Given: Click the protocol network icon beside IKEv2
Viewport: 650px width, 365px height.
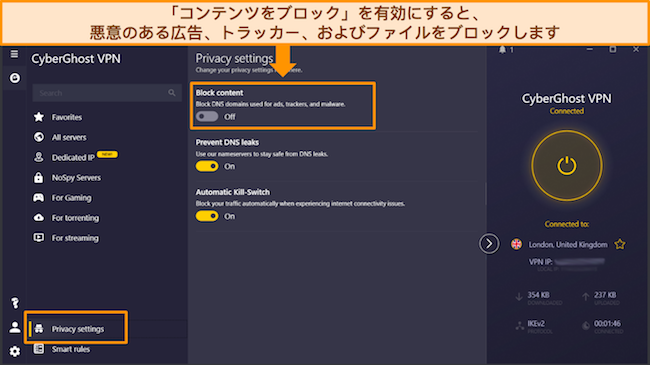Looking at the screenshot, I should tap(519, 326).
